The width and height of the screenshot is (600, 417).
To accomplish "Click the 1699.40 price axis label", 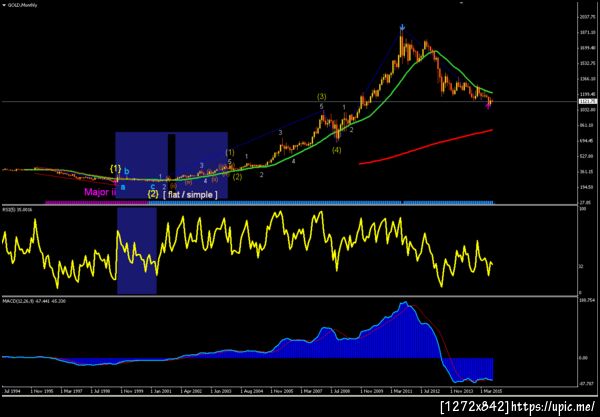I will tap(587, 48).
